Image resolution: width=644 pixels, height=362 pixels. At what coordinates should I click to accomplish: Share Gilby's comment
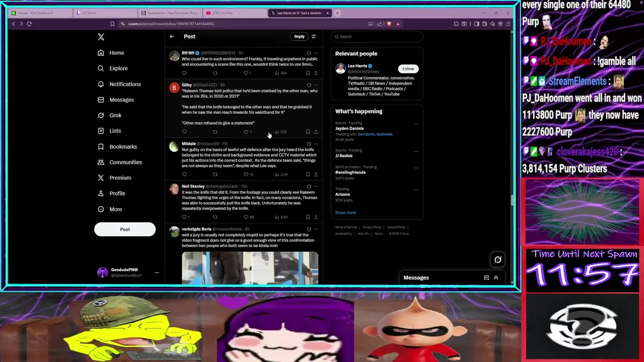(x=316, y=132)
